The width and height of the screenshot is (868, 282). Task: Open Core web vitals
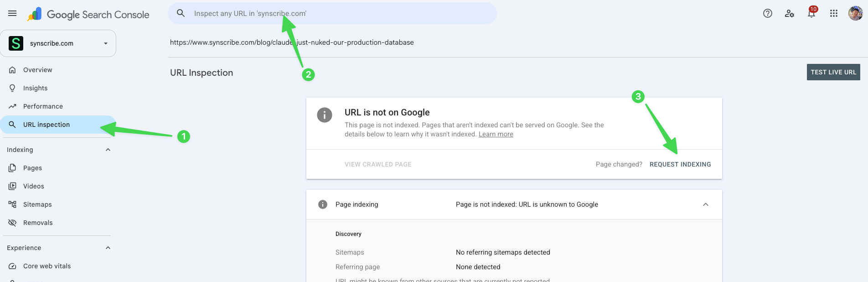point(47,266)
